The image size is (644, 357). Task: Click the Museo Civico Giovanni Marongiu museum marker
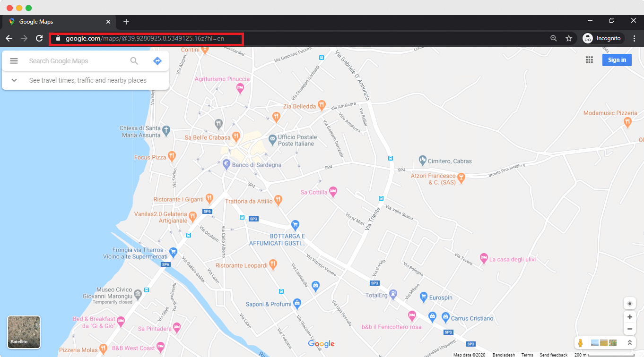[x=138, y=294]
